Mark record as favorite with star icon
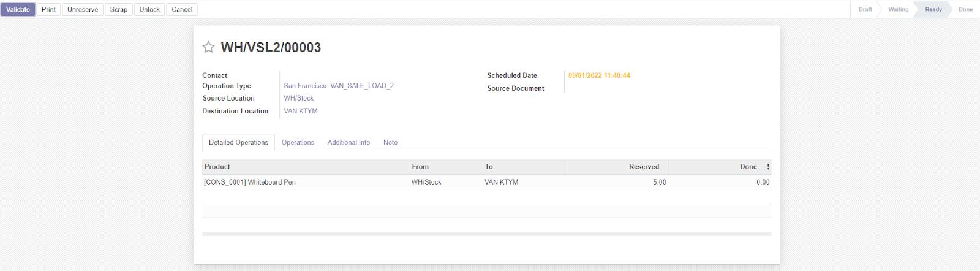Screen dimensions: 980x271 coord(208,47)
